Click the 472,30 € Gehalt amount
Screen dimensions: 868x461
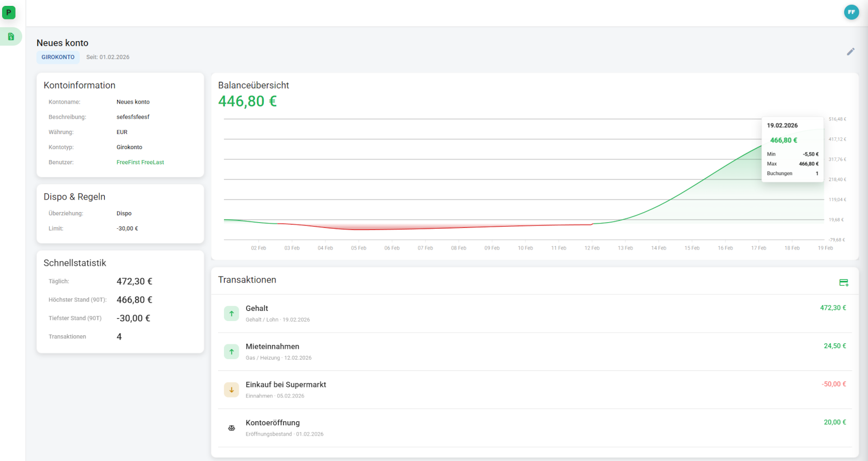(x=833, y=308)
